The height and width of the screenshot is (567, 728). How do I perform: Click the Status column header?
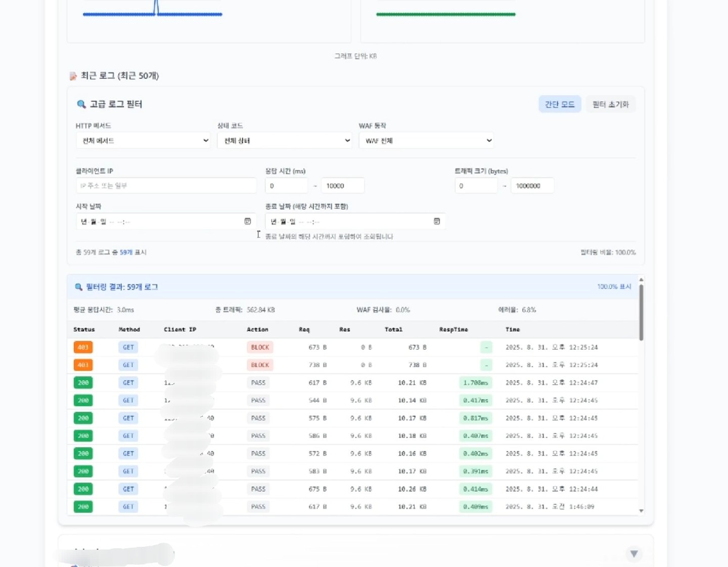tap(84, 330)
